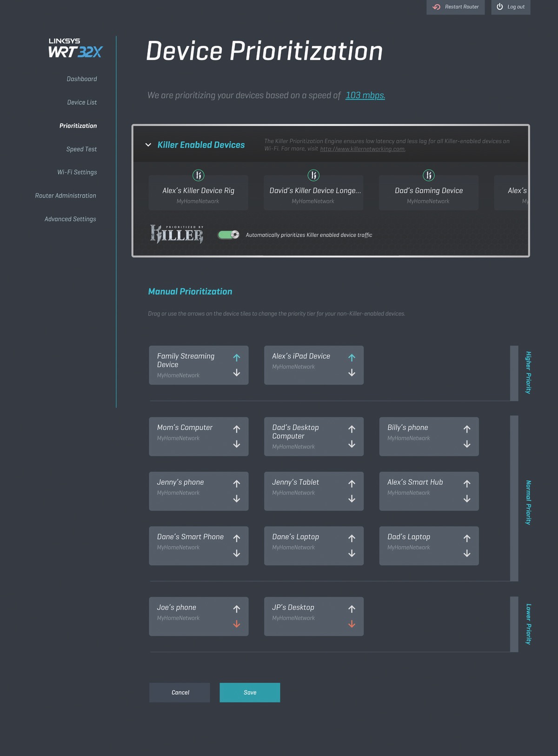Raise priority of Mom's Computer

236,429
